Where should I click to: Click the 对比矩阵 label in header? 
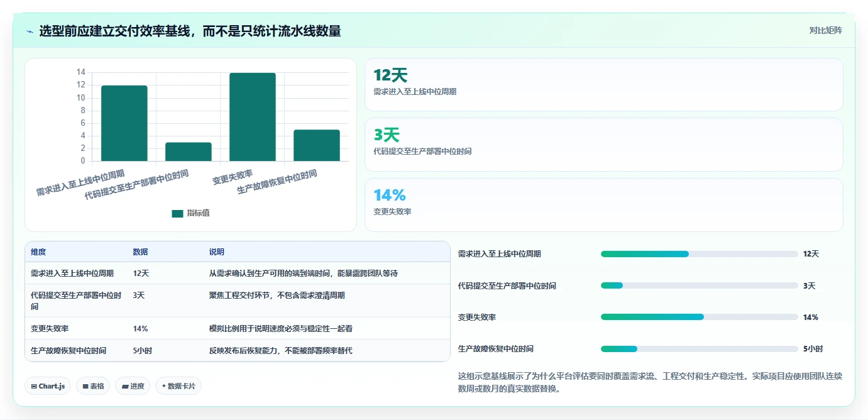825,30
